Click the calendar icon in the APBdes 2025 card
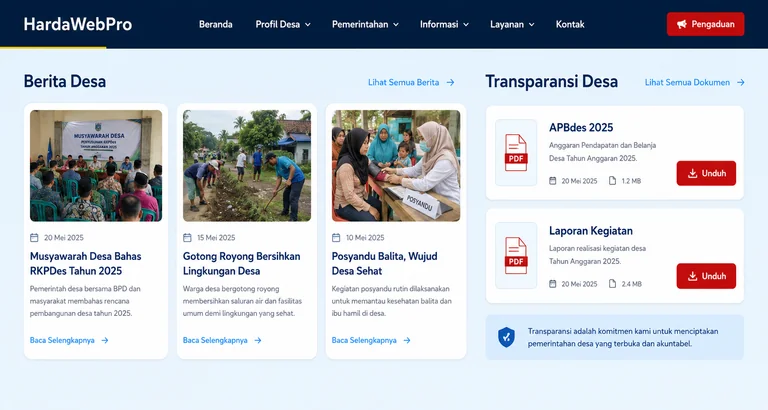Image resolution: width=768 pixels, height=410 pixels. (x=552, y=181)
